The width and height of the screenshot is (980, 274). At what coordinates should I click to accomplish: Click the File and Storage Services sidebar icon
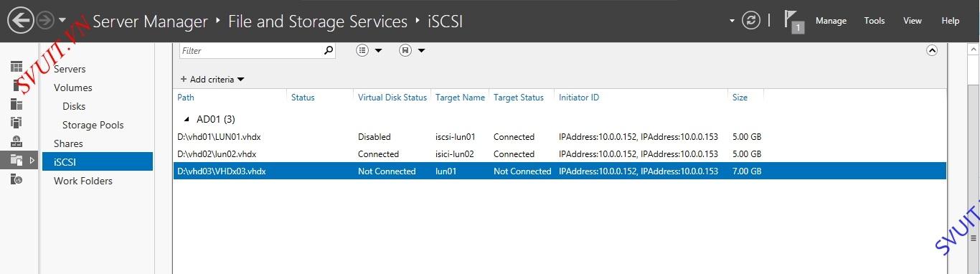pyautogui.click(x=17, y=160)
